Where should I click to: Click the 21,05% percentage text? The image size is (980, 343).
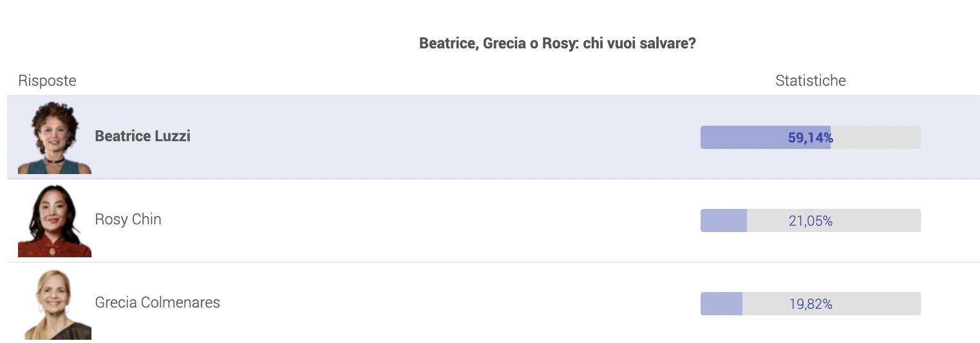tap(811, 220)
